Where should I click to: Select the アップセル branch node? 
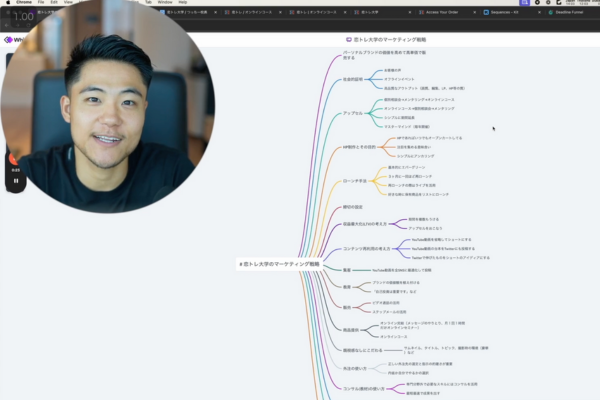point(352,113)
